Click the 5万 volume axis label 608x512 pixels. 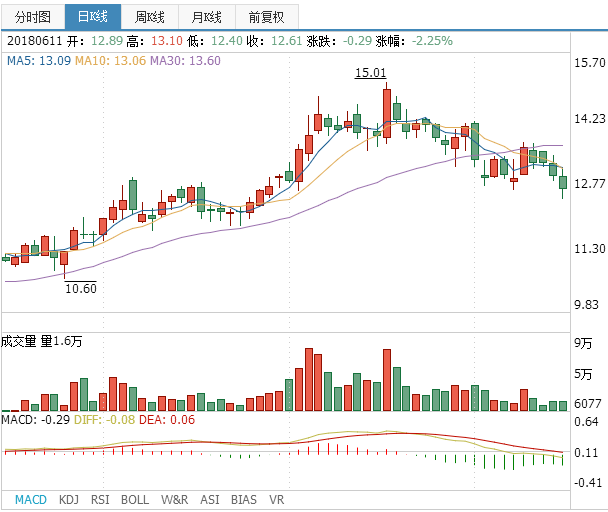[x=583, y=374]
